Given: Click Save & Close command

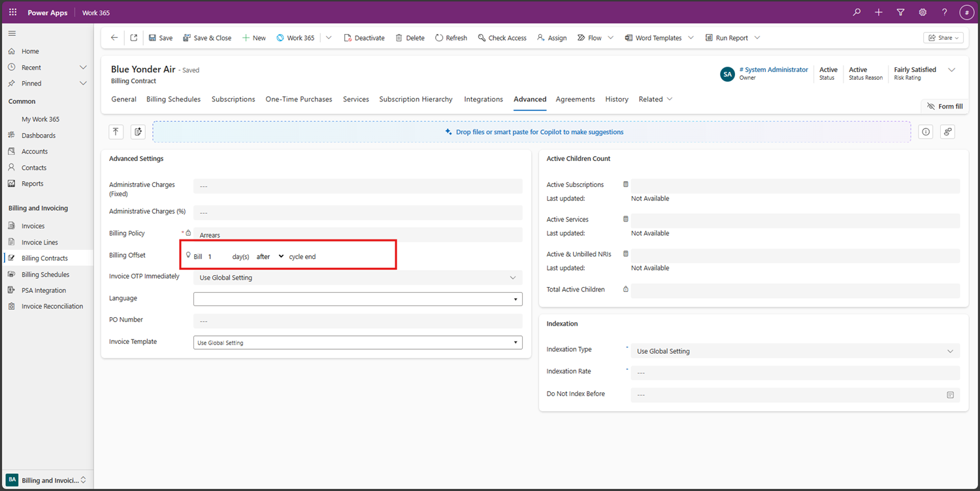Looking at the screenshot, I should click(207, 38).
